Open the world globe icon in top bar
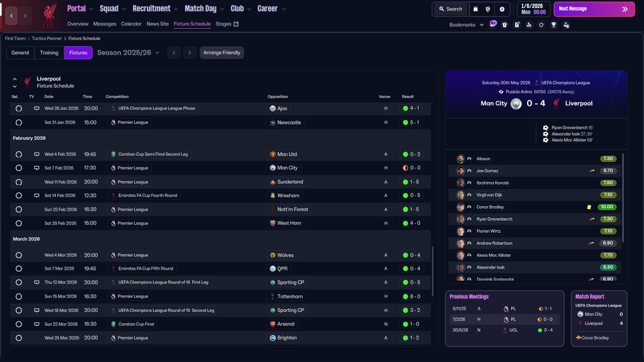Screen dimensions: 644x362 [488, 9]
